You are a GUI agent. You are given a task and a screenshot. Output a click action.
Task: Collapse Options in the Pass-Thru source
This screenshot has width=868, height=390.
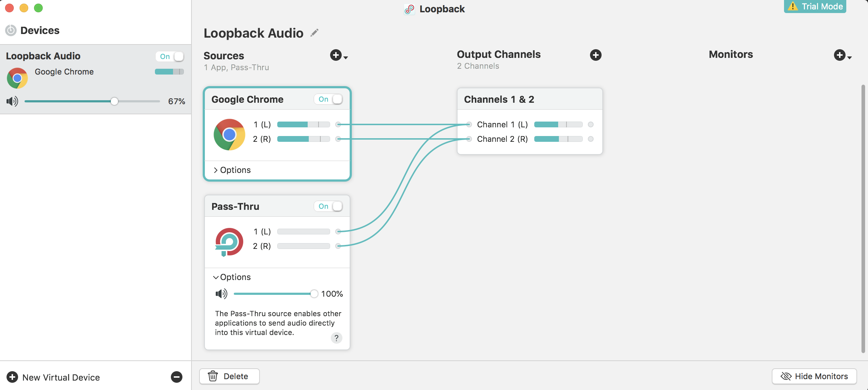coord(232,277)
